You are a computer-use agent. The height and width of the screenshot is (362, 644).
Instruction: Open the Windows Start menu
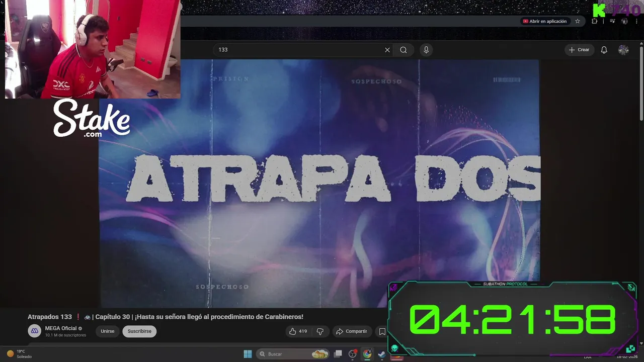point(248,354)
